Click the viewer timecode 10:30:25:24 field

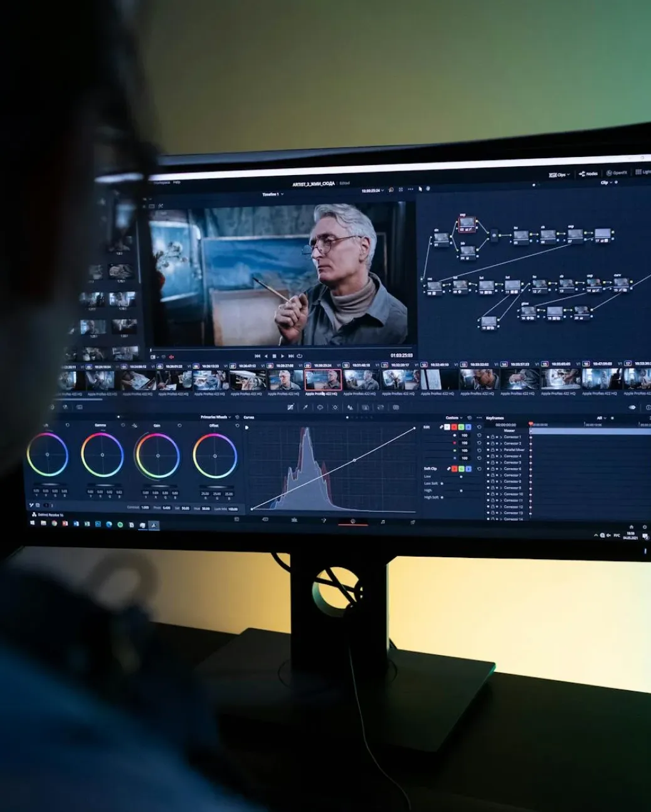tap(371, 190)
